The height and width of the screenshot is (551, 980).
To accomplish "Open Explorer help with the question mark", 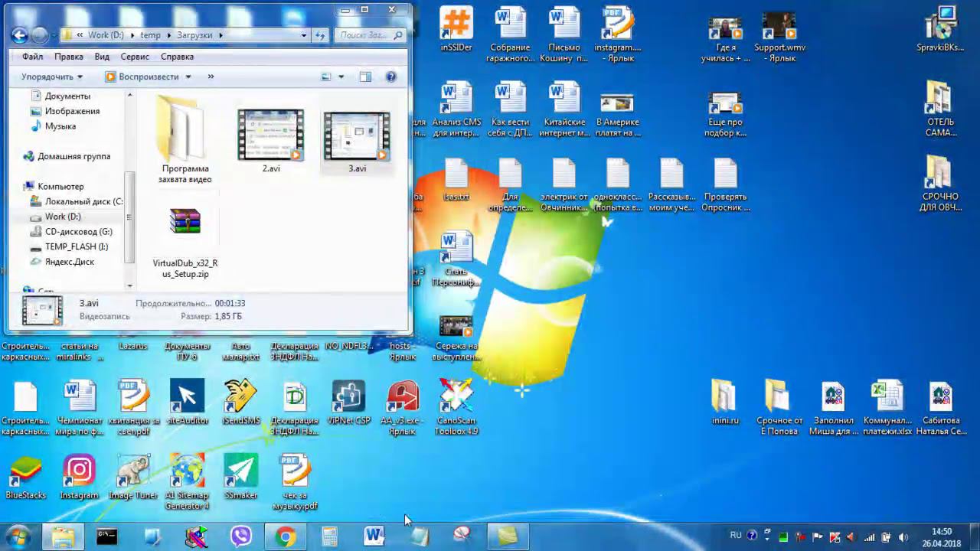I will point(391,77).
